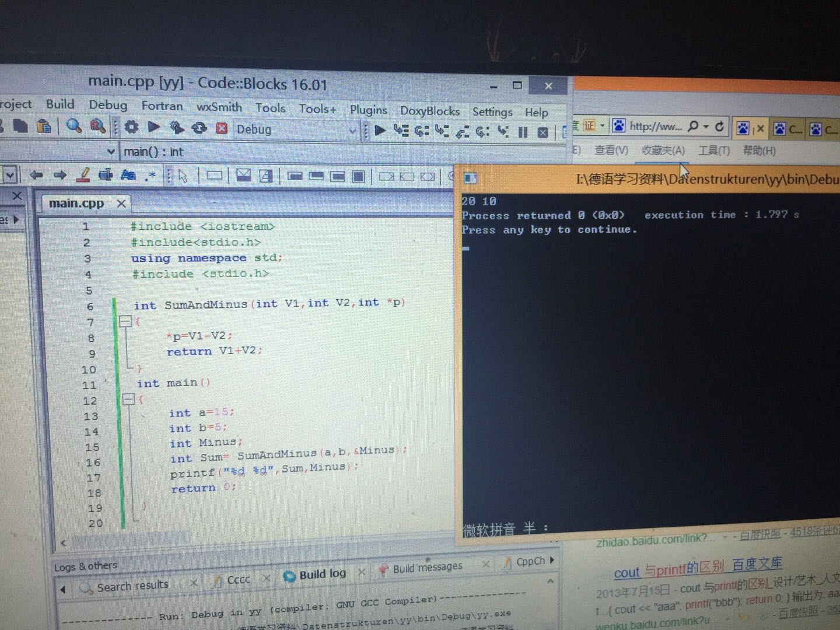This screenshot has width=840, height=630.
Task: Click the Run to cursor debug icon
Action: tap(401, 131)
